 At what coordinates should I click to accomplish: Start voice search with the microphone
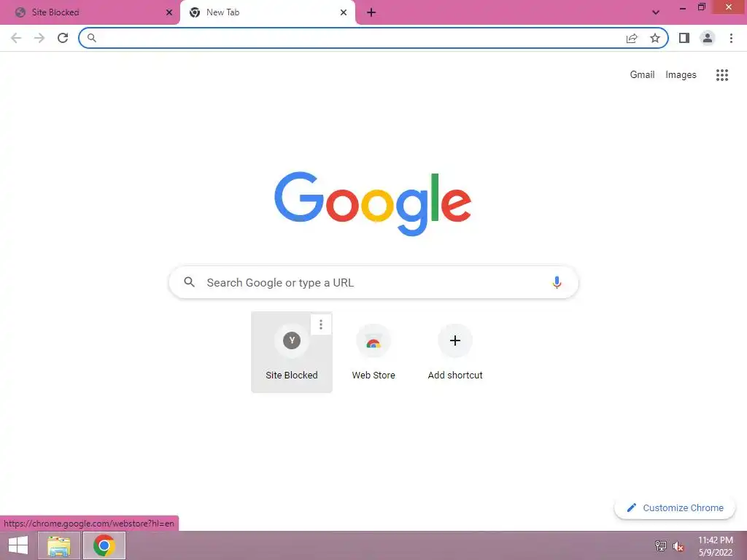point(557,282)
